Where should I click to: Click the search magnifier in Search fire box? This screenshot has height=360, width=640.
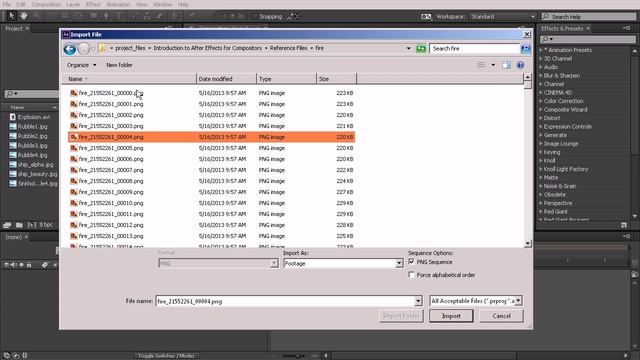525,49
